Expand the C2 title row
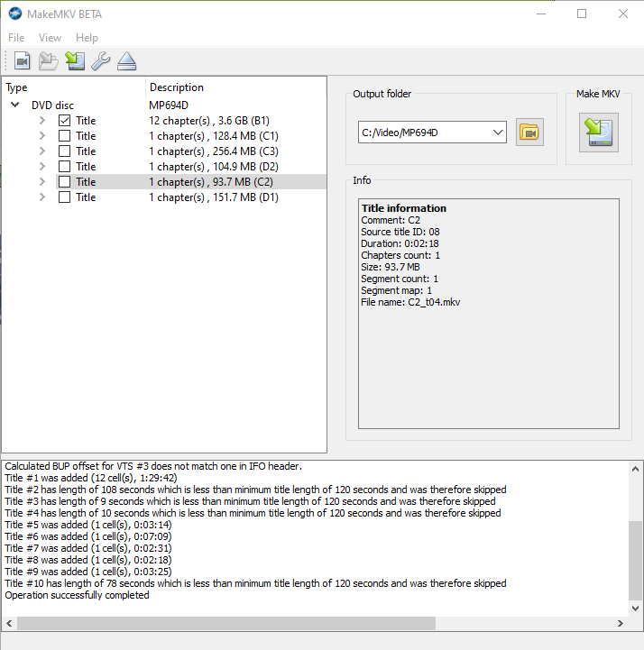 41,182
